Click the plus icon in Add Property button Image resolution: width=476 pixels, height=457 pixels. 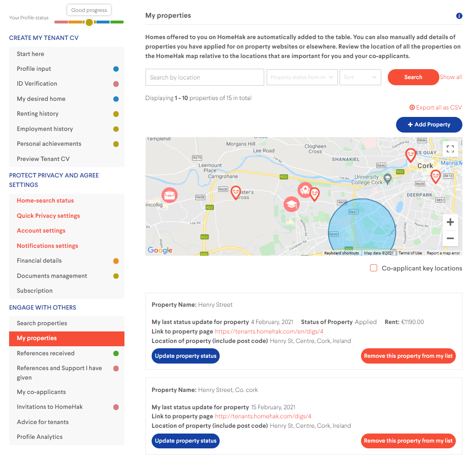[410, 125]
